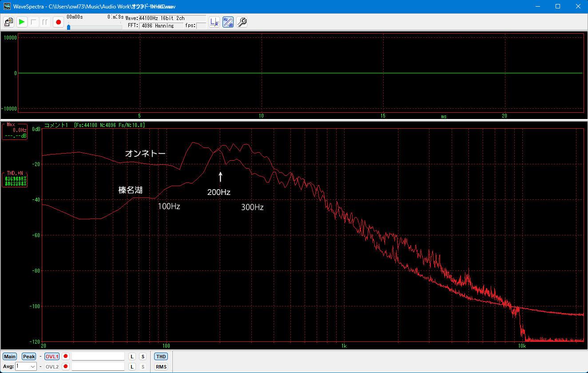Click the OVL1 comment text field
The image size is (588, 373).
[x=98, y=357]
